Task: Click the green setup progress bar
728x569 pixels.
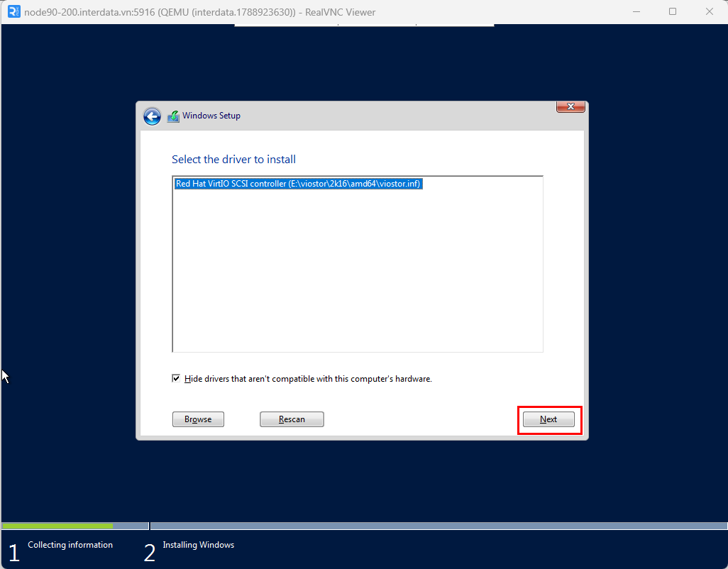Action: tap(57, 526)
